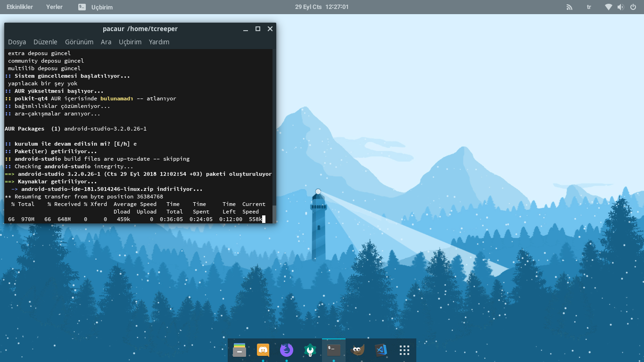Open the green wrench gear dock app

click(310, 350)
